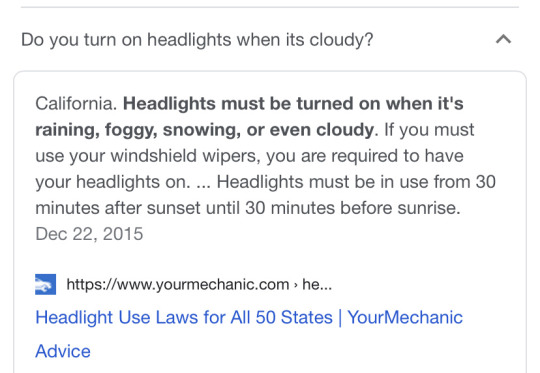
Task: Click the "Advice" word of the result title
Action: [63, 351]
